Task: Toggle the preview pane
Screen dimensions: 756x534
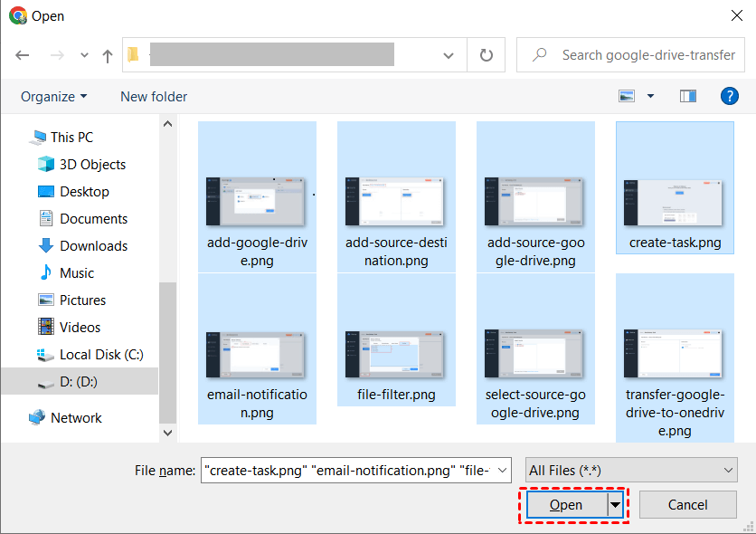Action: click(688, 95)
